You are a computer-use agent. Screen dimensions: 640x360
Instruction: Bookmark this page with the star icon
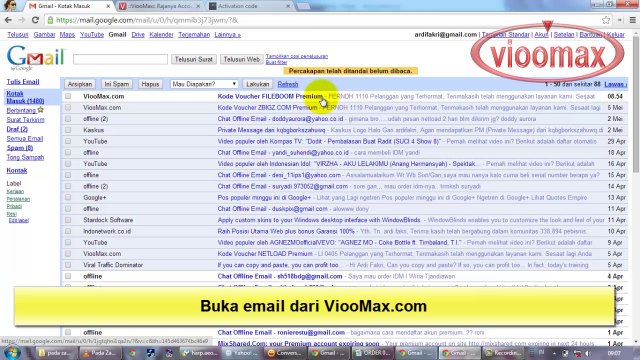tap(606, 20)
